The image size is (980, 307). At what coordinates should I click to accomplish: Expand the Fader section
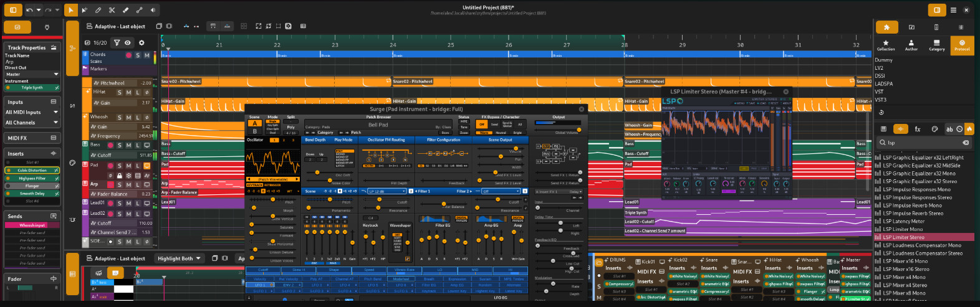pos(53,279)
